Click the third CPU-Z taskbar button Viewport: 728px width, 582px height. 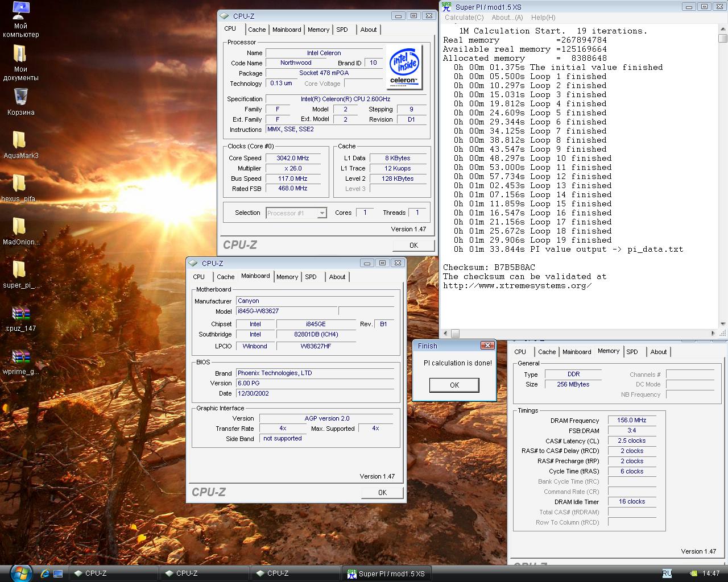pos(295,573)
